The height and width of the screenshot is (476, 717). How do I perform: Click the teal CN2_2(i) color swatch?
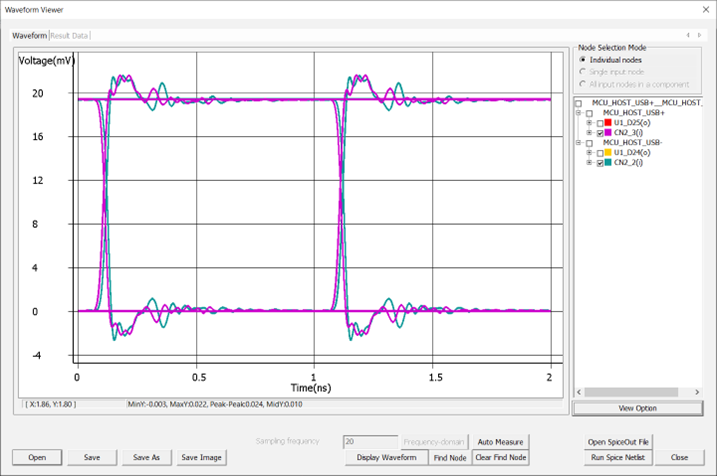coord(609,163)
